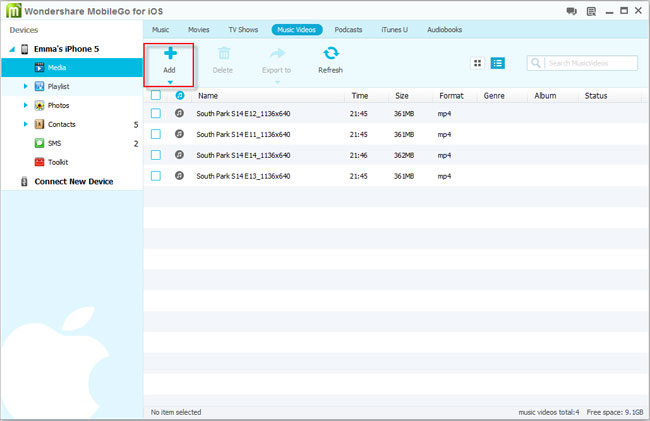650x421 pixels.
Task: Tick the select-all header checkbox
Action: pos(156,95)
